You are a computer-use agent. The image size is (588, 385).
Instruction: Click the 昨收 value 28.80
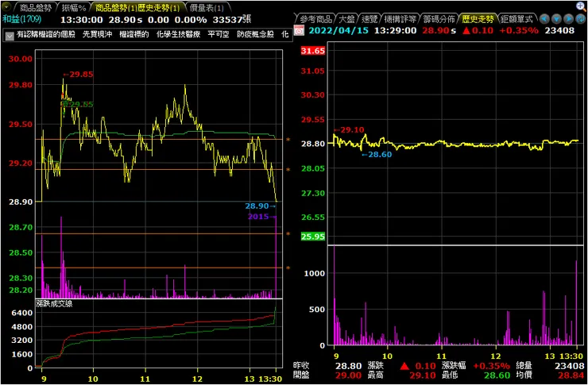pos(348,366)
